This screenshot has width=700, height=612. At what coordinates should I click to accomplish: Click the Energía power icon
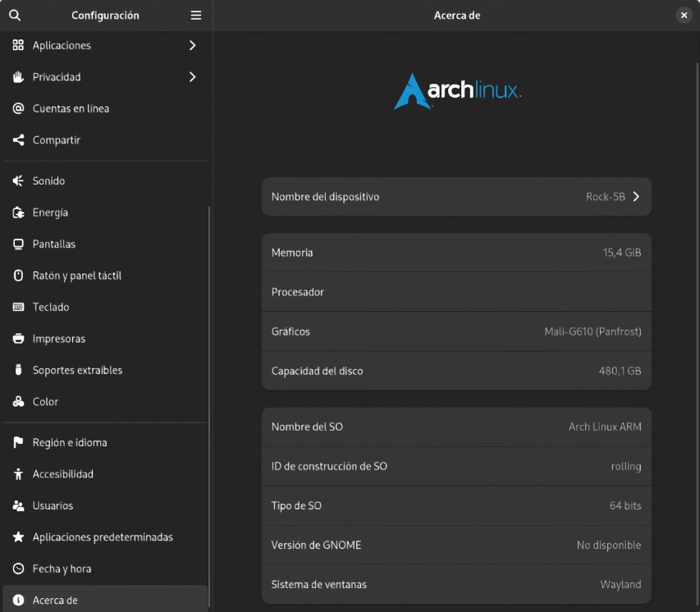click(18, 212)
